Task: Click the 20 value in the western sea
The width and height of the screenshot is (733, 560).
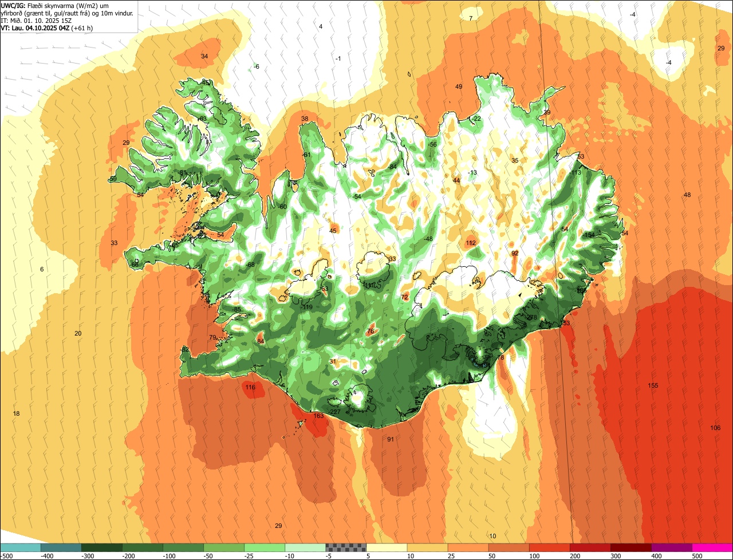Action: [78, 333]
